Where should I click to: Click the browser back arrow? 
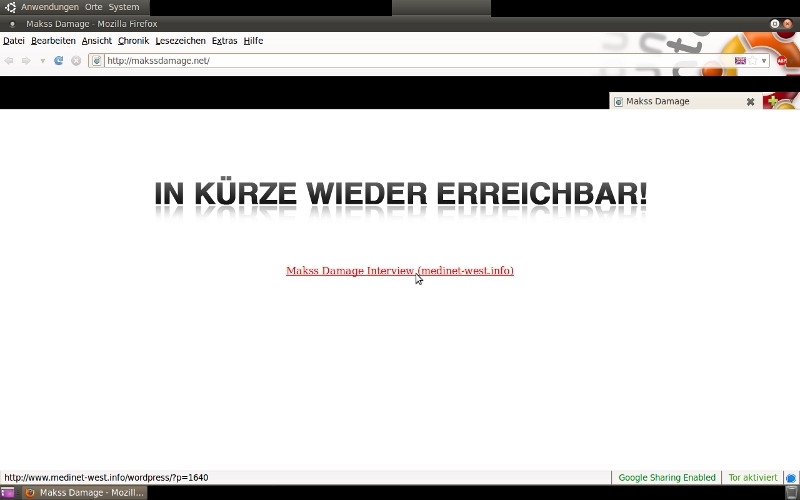9,61
